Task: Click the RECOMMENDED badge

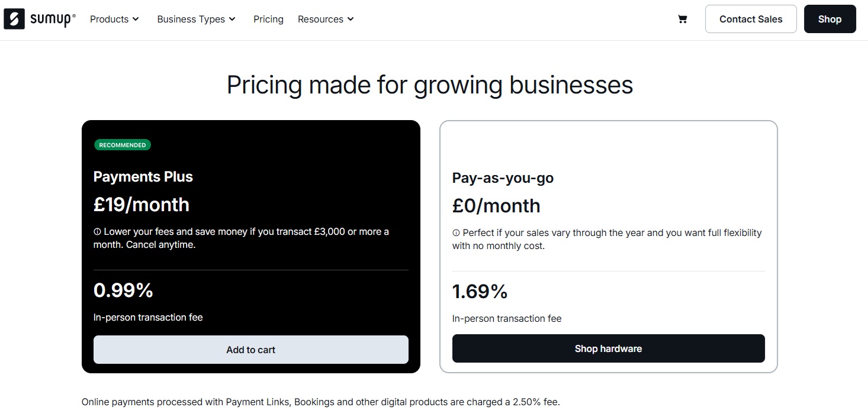Action: click(x=122, y=144)
